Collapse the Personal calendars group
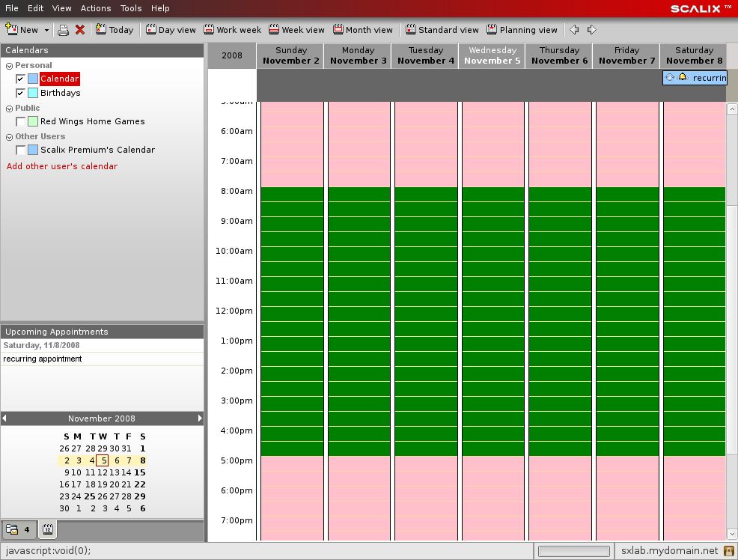Viewport: 738px width, 560px height. pyautogui.click(x=9, y=66)
